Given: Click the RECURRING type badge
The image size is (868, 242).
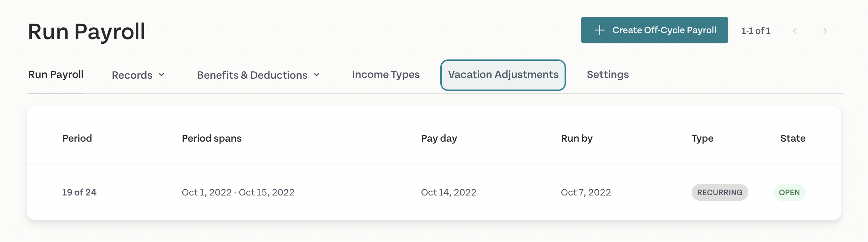Looking at the screenshot, I should point(720,192).
